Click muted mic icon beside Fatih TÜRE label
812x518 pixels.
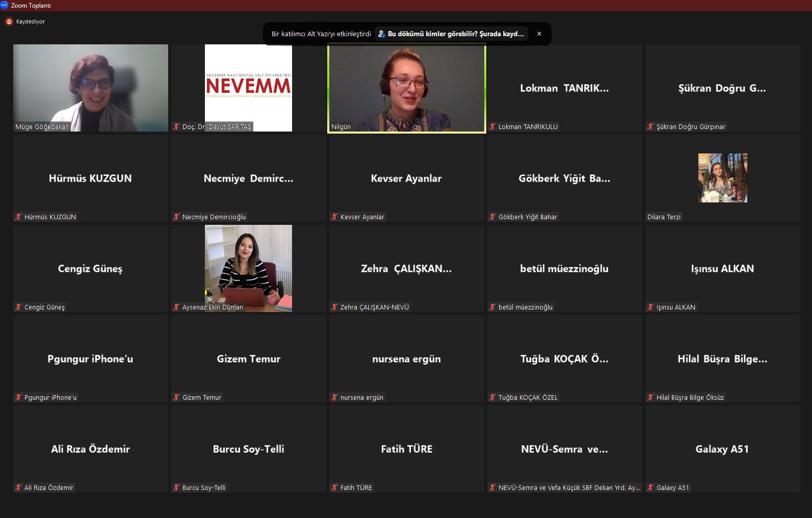(x=334, y=487)
